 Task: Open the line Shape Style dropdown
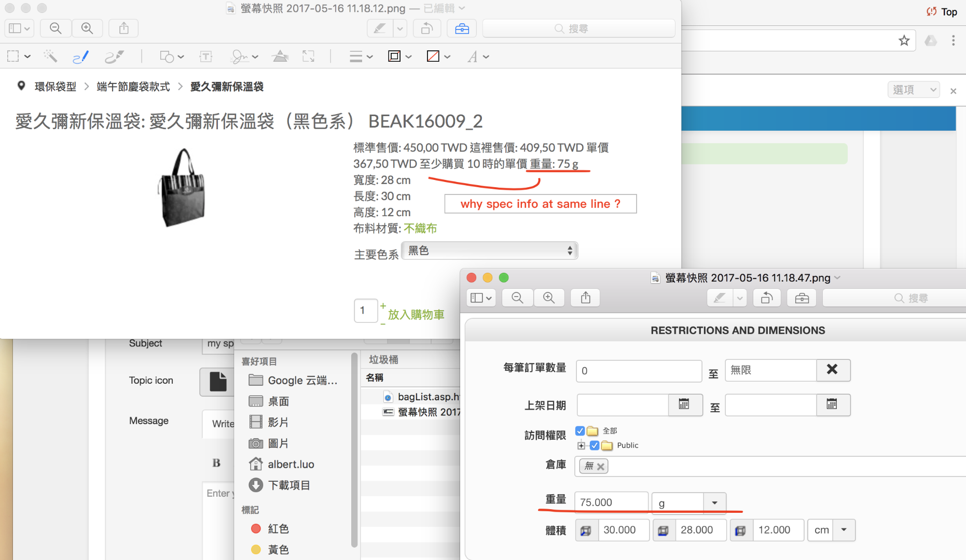click(x=361, y=56)
